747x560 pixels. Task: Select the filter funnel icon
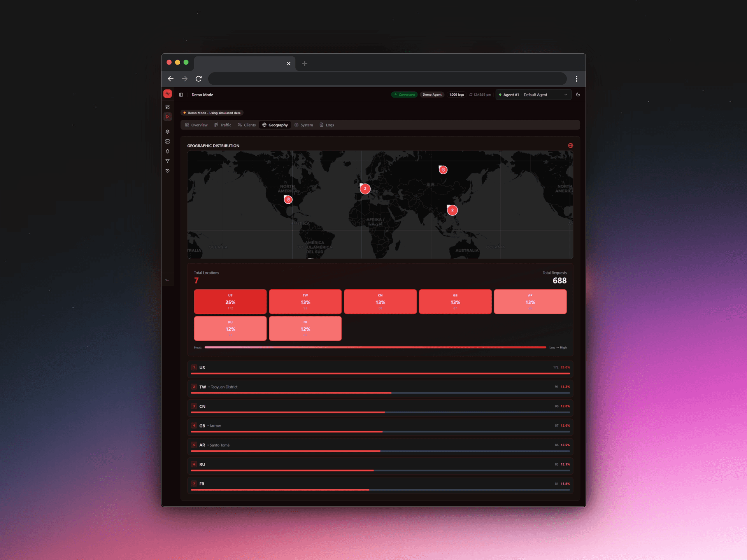[167, 161]
